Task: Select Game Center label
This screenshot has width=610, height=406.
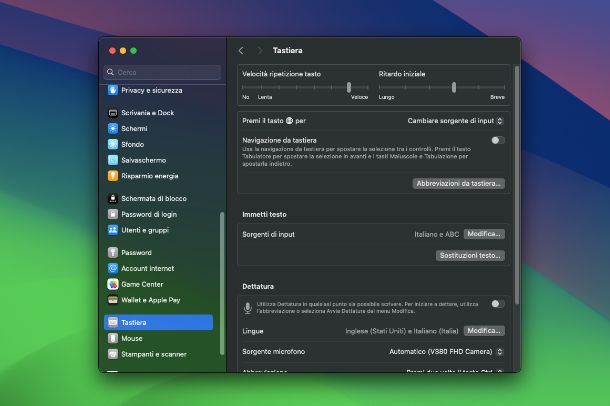Action: pos(142,284)
